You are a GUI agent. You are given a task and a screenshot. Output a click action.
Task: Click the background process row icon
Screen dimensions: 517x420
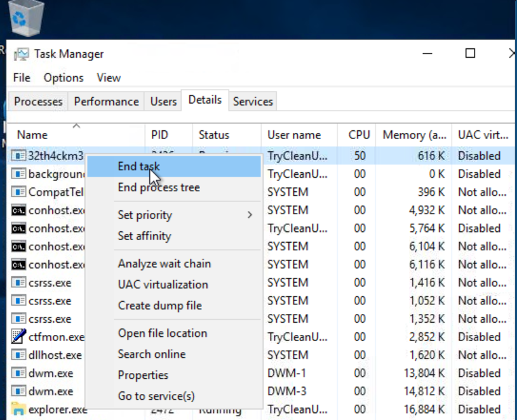18,173
